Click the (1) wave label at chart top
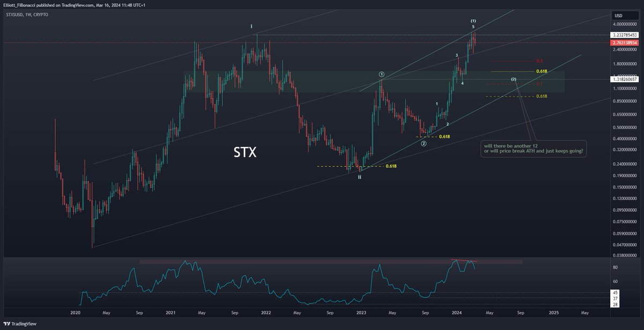Screen dimensions: 644x330 (473, 20)
